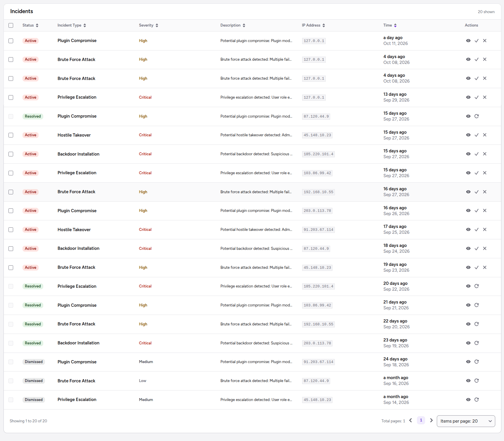Check the Sep 23 Brute Force Attack checkbox
The width and height of the screenshot is (504, 441).
click(11, 267)
